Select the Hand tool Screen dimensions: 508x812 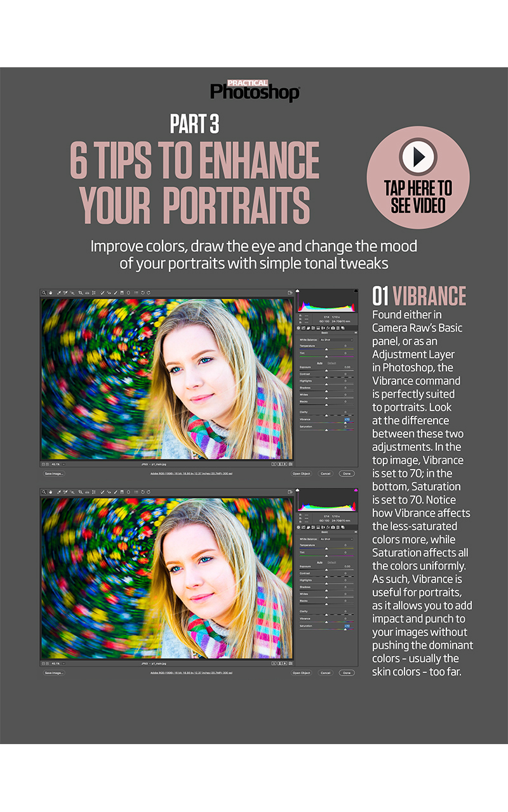[x=51, y=293]
